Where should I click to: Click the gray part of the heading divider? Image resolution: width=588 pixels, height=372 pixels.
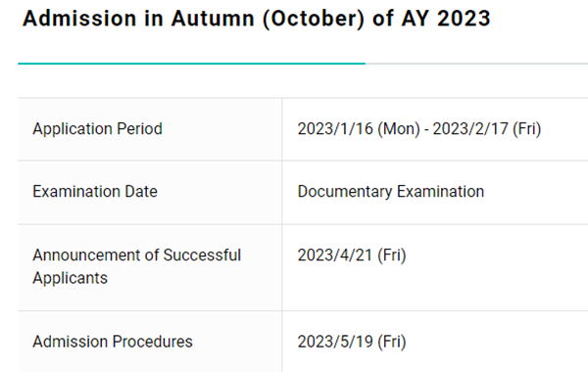[476, 64]
